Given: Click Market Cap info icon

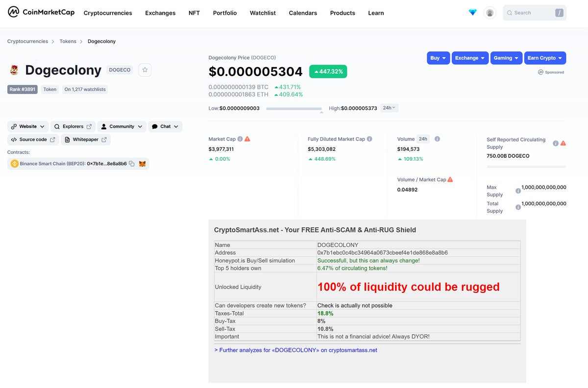Looking at the screenshot, I should point(240,139).
